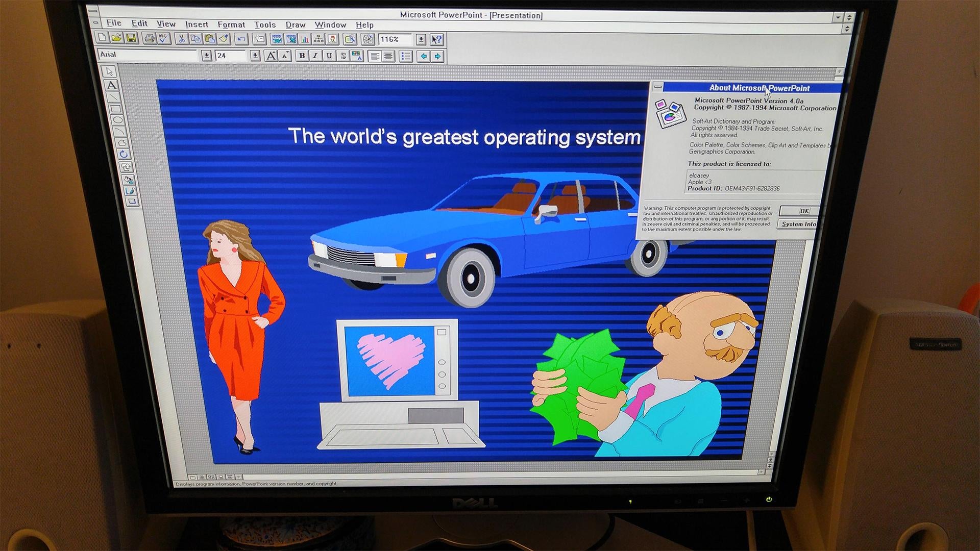The height and width of the screenshot is (551, 980).
Task: Click the context Help pointer-question icon
Action: coord(437,39)
